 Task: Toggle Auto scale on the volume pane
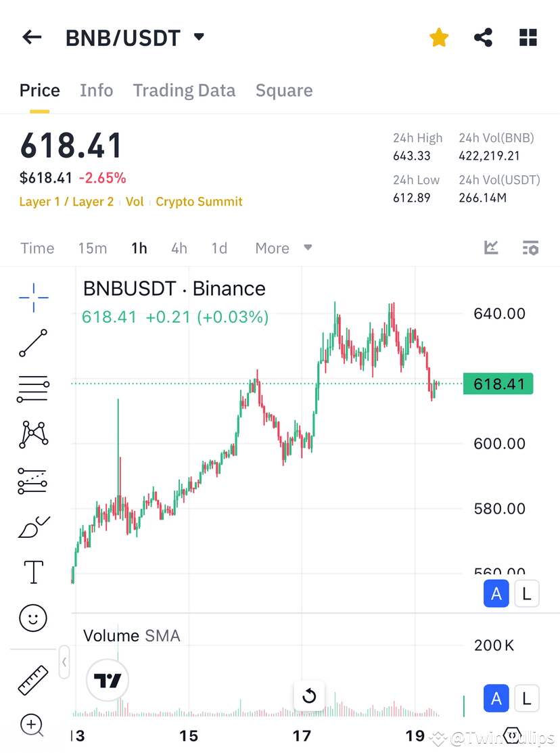tap(496, 698)
